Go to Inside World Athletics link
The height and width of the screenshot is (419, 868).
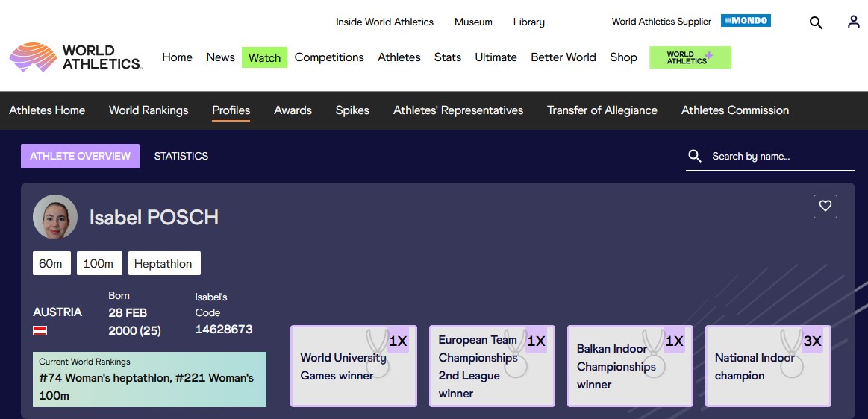(384, 22)
